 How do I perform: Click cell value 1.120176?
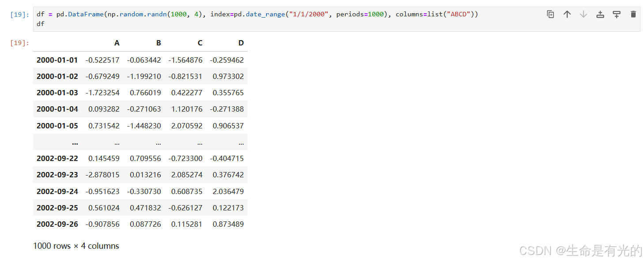[187, 109]
